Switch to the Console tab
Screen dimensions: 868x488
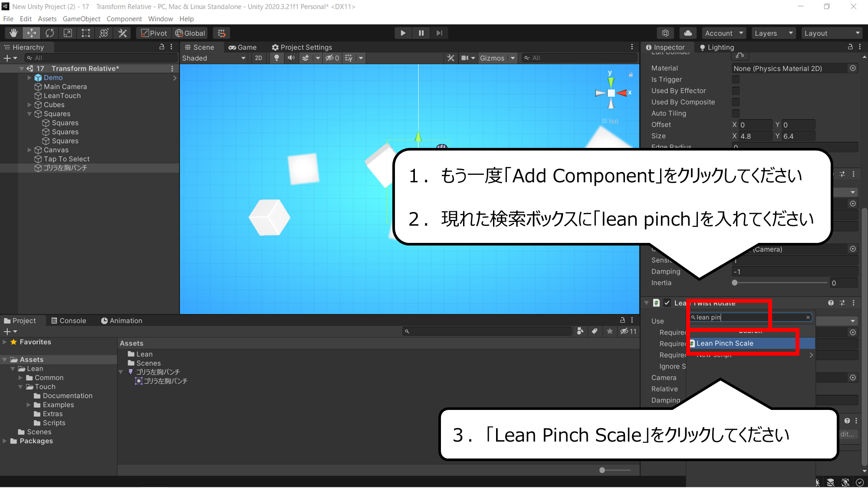(69, 321)
